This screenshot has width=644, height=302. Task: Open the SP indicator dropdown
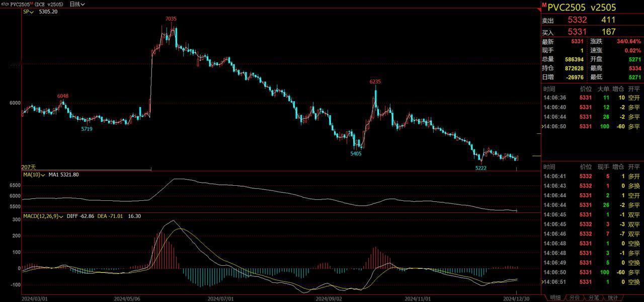(x=28, y=12)
